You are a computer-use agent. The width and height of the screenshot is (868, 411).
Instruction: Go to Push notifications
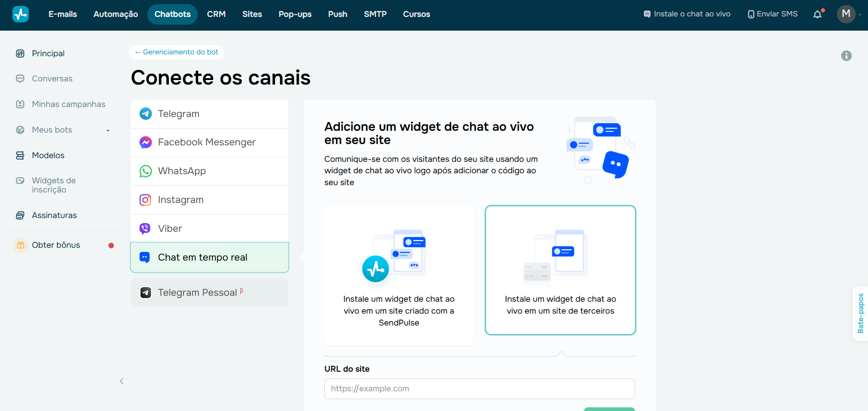point(338,14)
